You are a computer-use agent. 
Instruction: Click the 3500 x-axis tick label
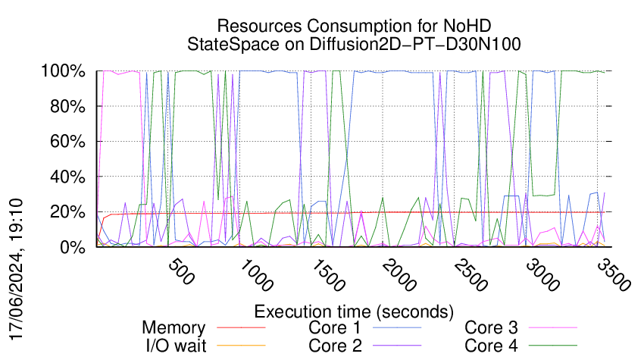tap(614, 275)
